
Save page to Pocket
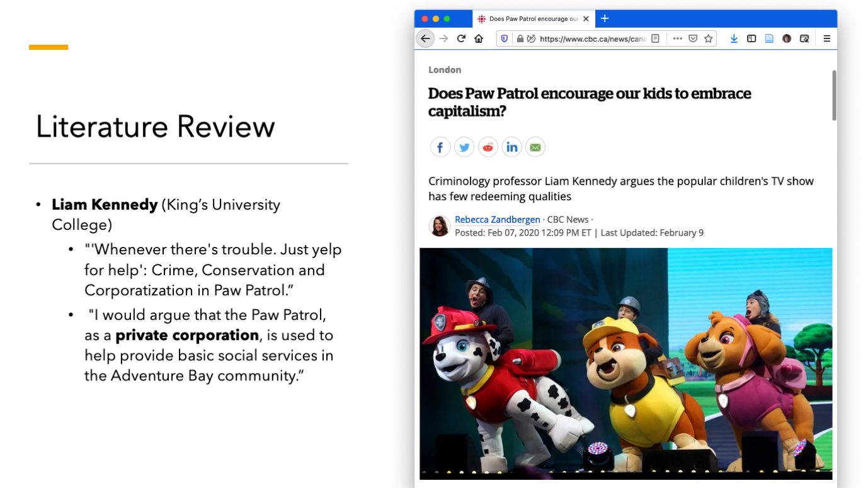[x=693, y=38]
